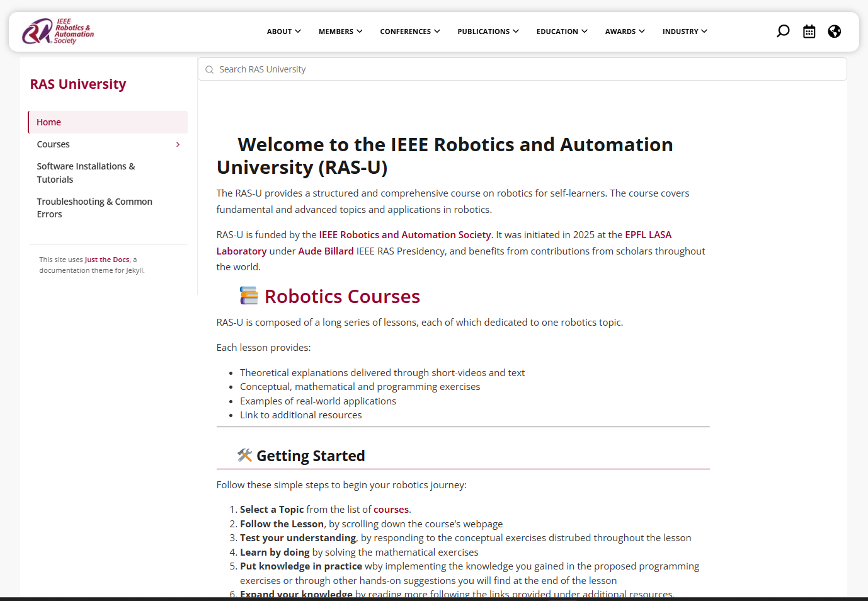This screenshot has width=868, height=601.
Task: Click 'Theoretical explanations delivered through short-videos' bullet
Action: pos(382,372)
